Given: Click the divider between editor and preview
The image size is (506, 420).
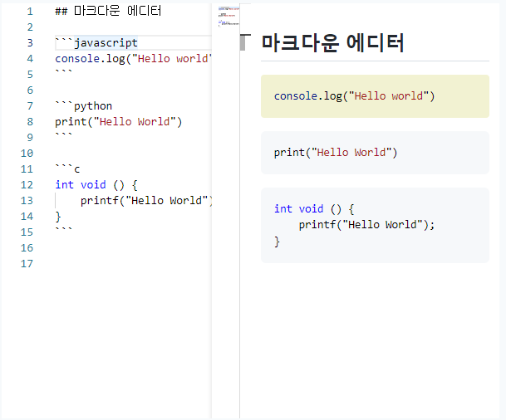Looking at the screenshot, I should tap(239, 249).
